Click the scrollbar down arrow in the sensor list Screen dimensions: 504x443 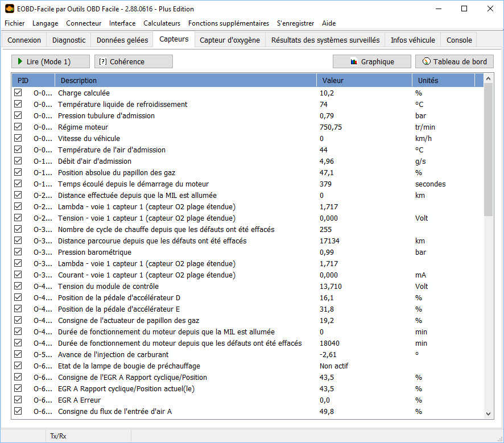tap(489, 414)
